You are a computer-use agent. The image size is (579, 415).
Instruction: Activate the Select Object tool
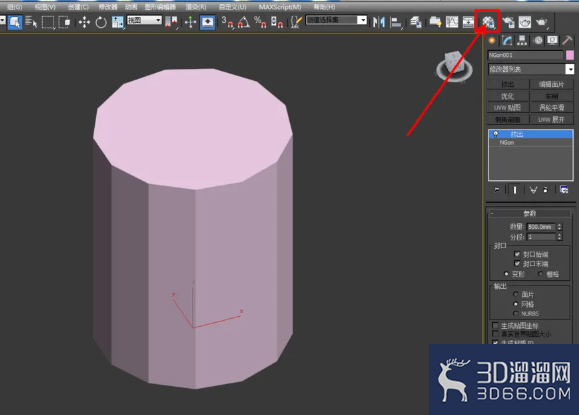tap(14, 22)
